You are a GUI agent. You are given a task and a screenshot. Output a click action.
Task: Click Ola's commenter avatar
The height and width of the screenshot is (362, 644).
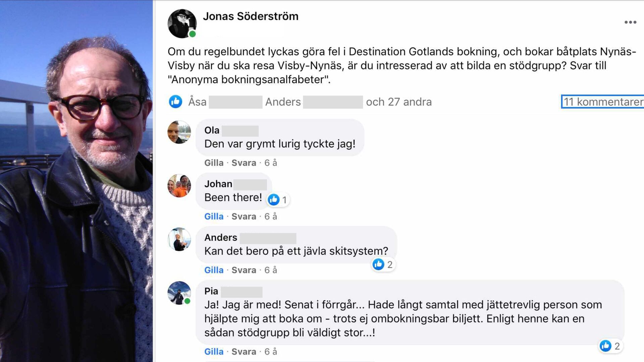(179, 132)
